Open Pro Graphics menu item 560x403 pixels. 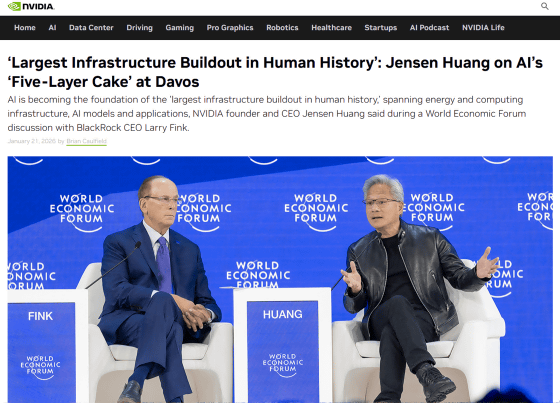pyautogui.click(x=230, y=28)
